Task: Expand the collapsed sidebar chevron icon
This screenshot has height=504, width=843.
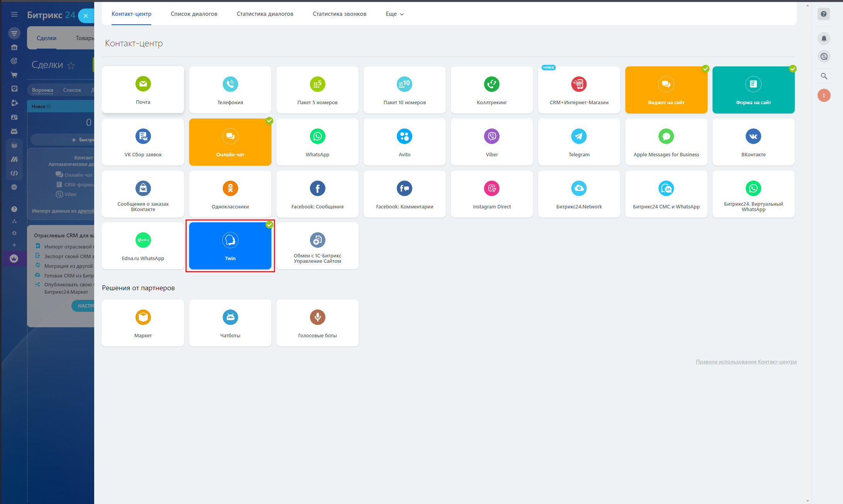Action: (14, 187)
